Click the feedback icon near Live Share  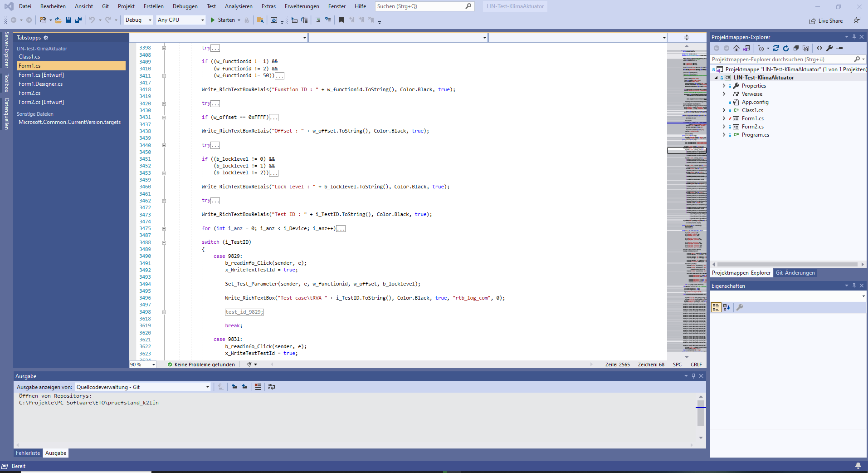pos(857,20)
